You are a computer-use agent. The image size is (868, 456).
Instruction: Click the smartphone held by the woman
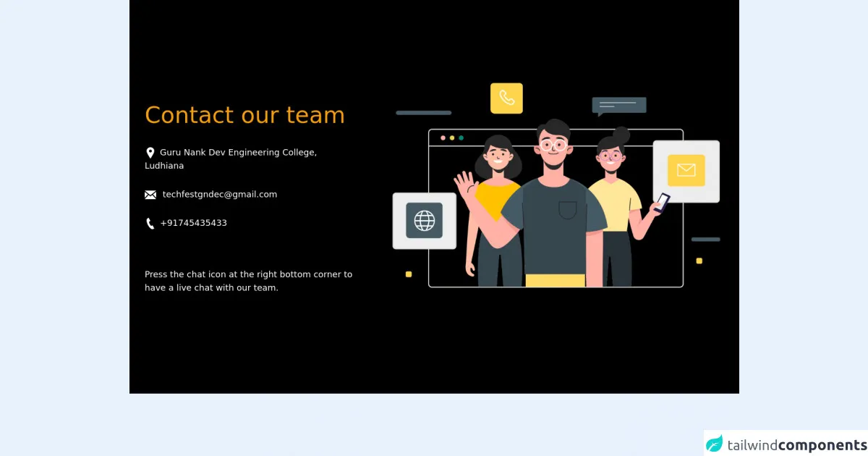coord(661,201)
